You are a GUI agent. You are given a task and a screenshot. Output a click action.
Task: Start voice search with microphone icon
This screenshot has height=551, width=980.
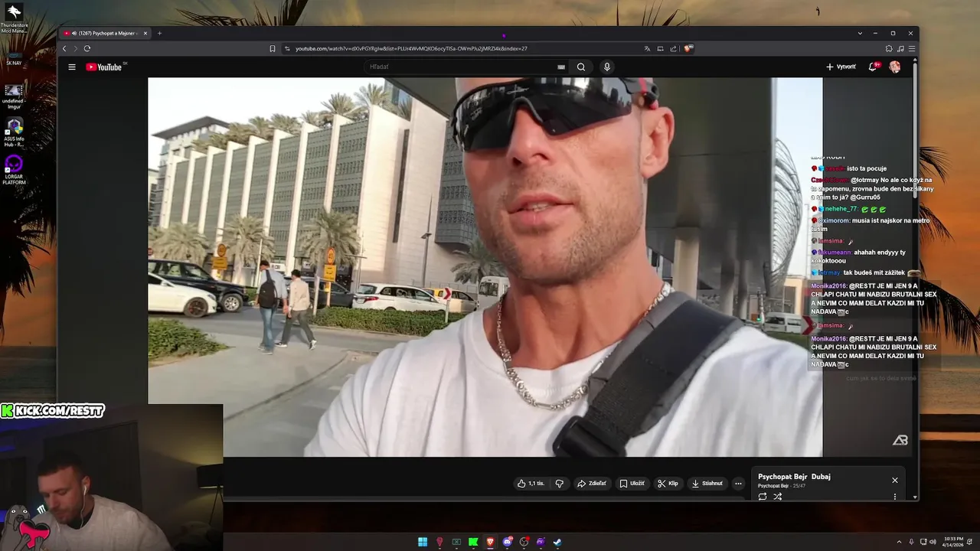pos(607,67)
